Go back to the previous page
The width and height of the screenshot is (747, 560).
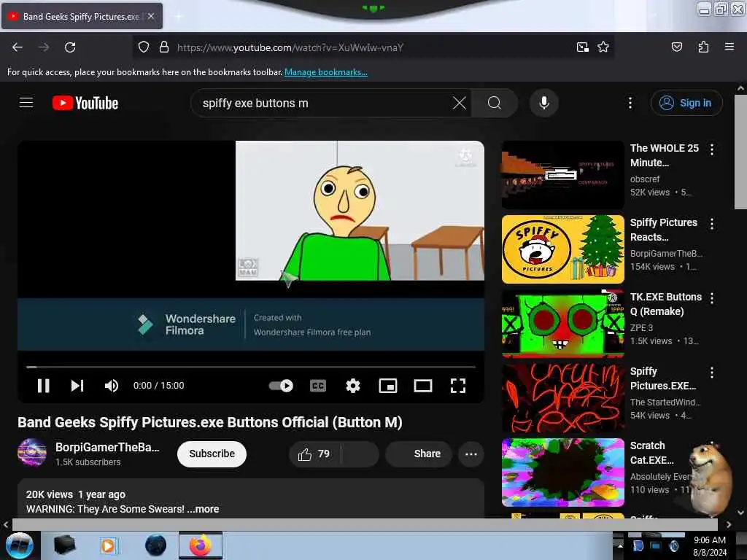pyautogui.click(x=18, y=47)
